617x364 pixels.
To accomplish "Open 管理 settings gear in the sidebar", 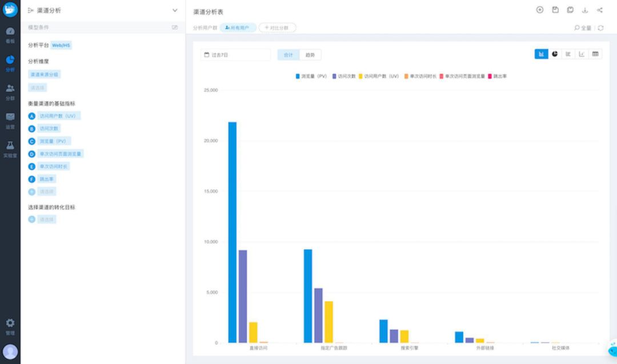I will [x=10, y=326].
